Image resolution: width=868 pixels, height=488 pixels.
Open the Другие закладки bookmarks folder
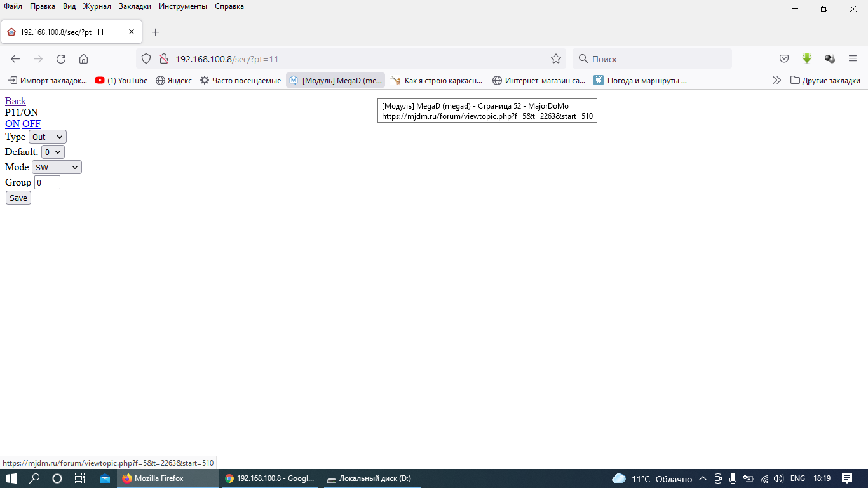click(x=825, y=81)
